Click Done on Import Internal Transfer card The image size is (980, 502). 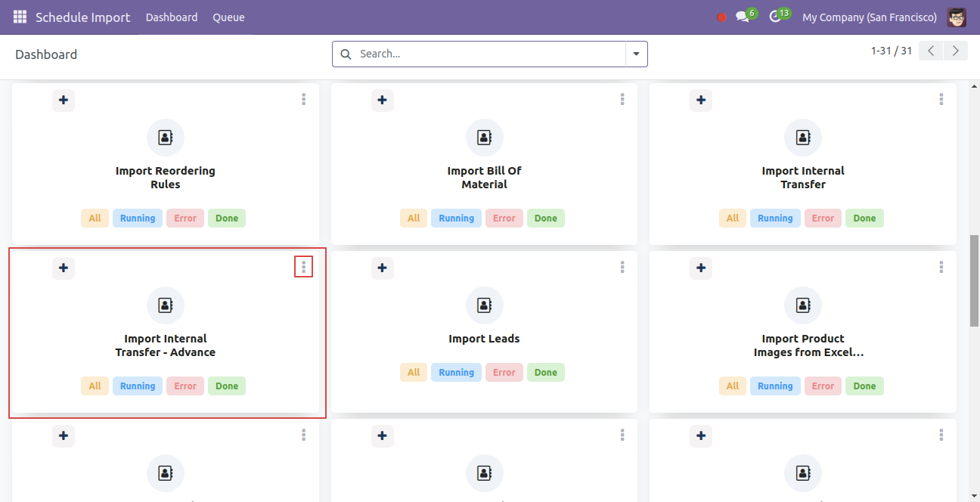pos(864,218)
